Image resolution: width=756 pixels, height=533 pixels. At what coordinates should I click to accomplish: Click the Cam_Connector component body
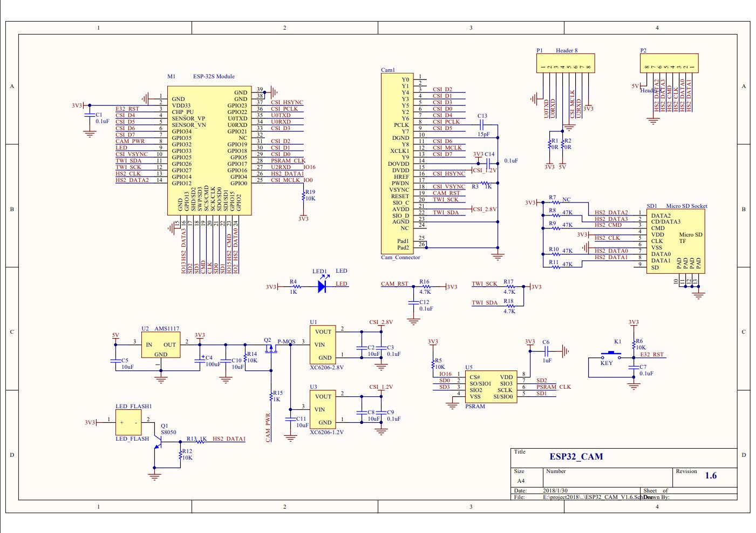pyautogui.click(x=397, y=164)
